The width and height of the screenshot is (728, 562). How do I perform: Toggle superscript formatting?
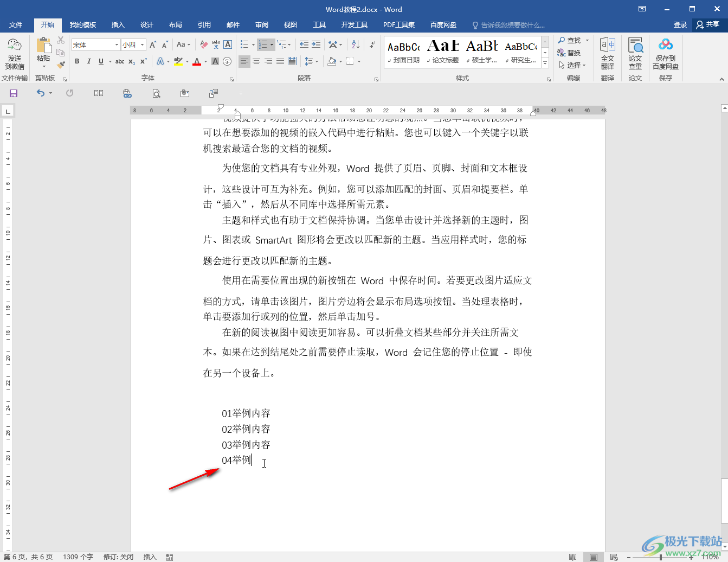click(x=144, y=61)
